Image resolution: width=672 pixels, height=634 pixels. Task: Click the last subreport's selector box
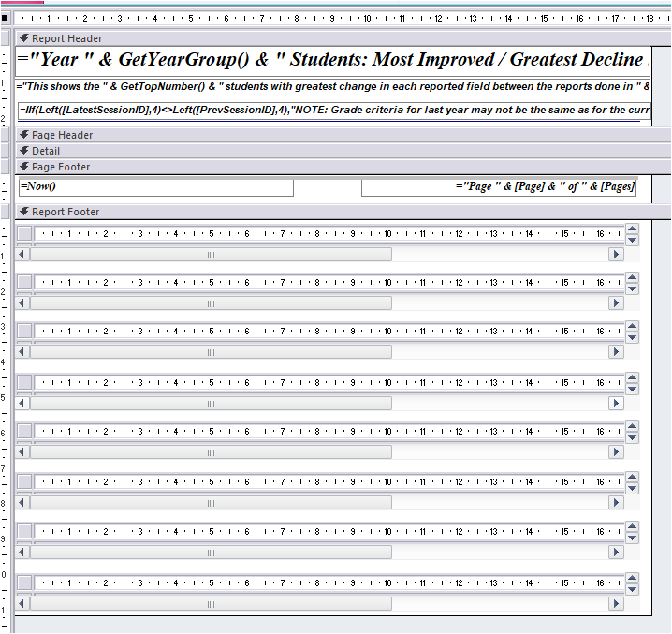pyautogui.click(x=25, y=583)
